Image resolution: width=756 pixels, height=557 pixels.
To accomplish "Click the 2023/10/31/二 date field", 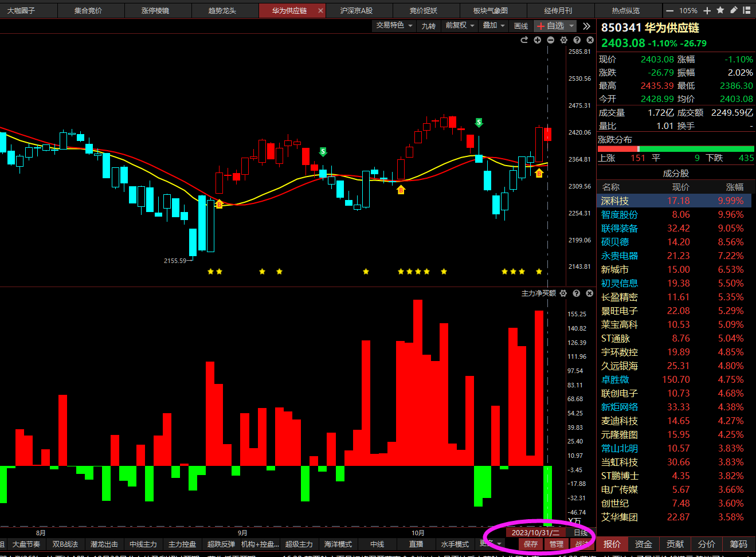I will click(x=535, y=532).
